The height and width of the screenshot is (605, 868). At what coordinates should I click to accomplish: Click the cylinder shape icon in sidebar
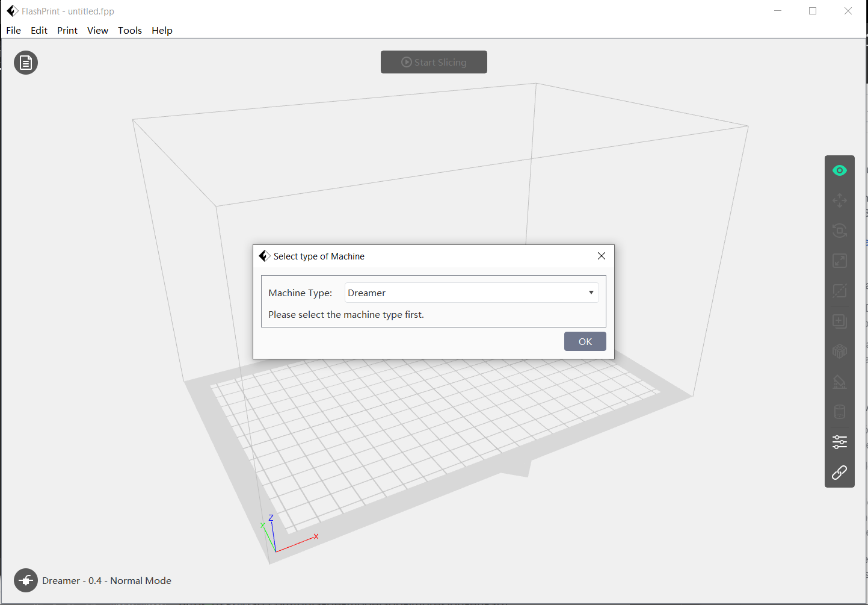coord(839,412)
